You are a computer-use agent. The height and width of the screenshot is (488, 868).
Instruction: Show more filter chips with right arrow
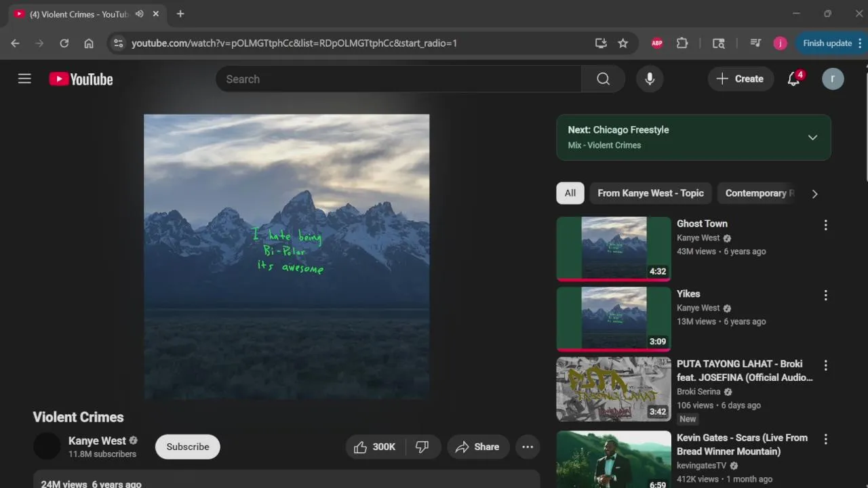814,194
